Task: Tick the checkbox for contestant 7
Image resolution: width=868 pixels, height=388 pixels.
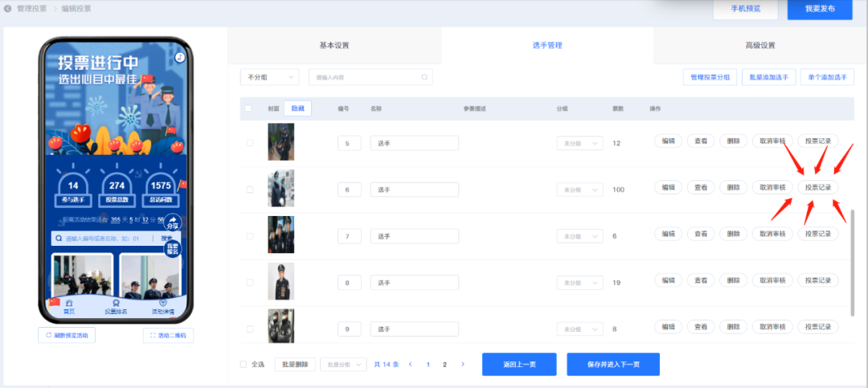Action: pos(250,236)
